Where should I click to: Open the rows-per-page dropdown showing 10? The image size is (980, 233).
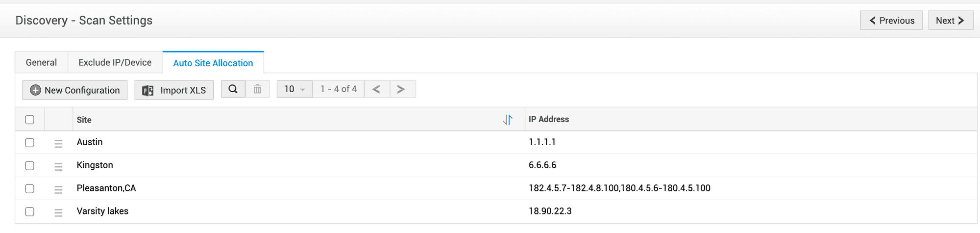pos(294,89)
